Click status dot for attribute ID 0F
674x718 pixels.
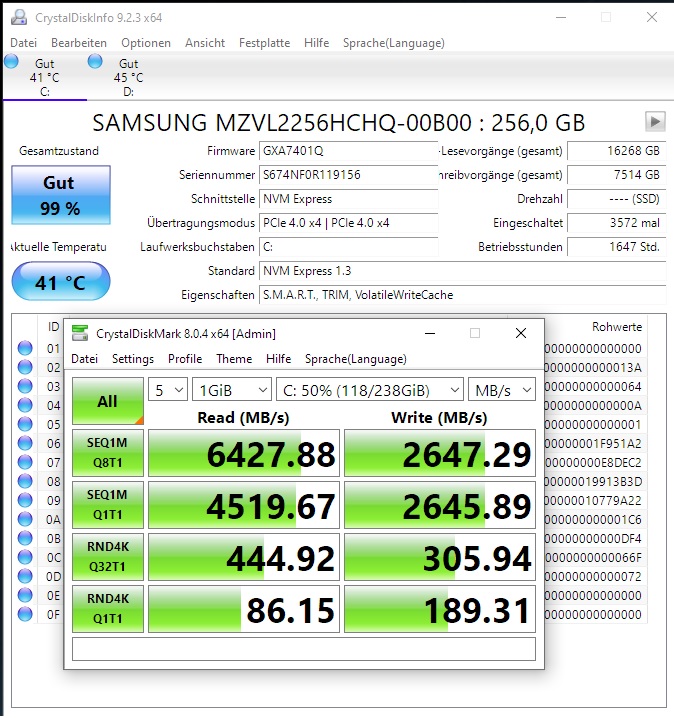pyautogui.click(x=25, y=614)
